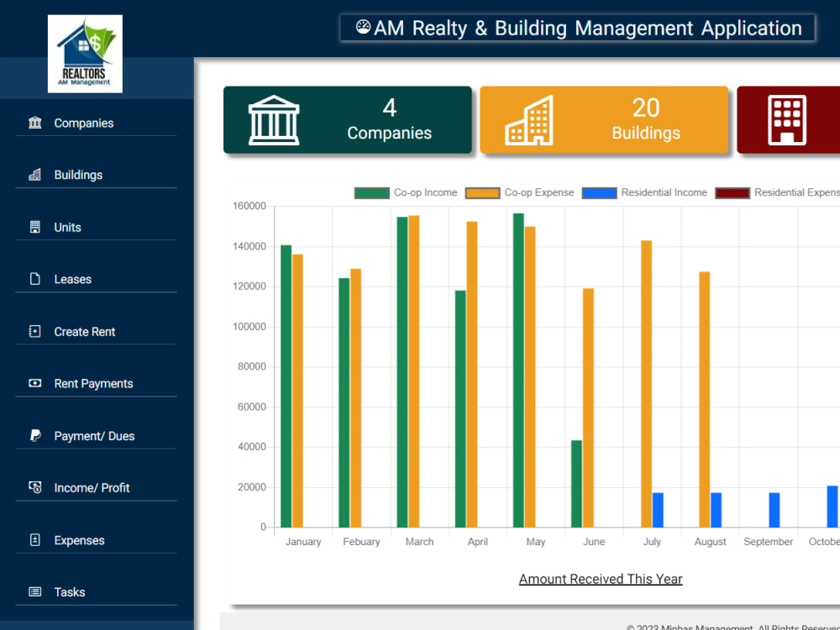
Task: Click the Rent Payments cash icon
Action: (34, 384)
